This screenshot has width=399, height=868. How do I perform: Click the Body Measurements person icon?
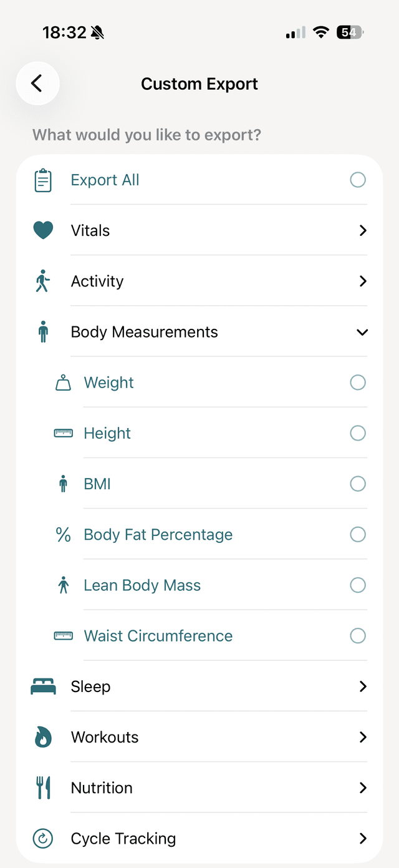coord(43,332)
